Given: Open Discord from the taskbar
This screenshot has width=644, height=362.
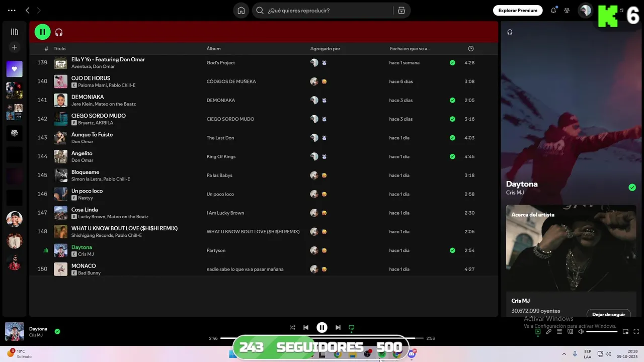Looking at the screenshot, I should pos(412,354).
